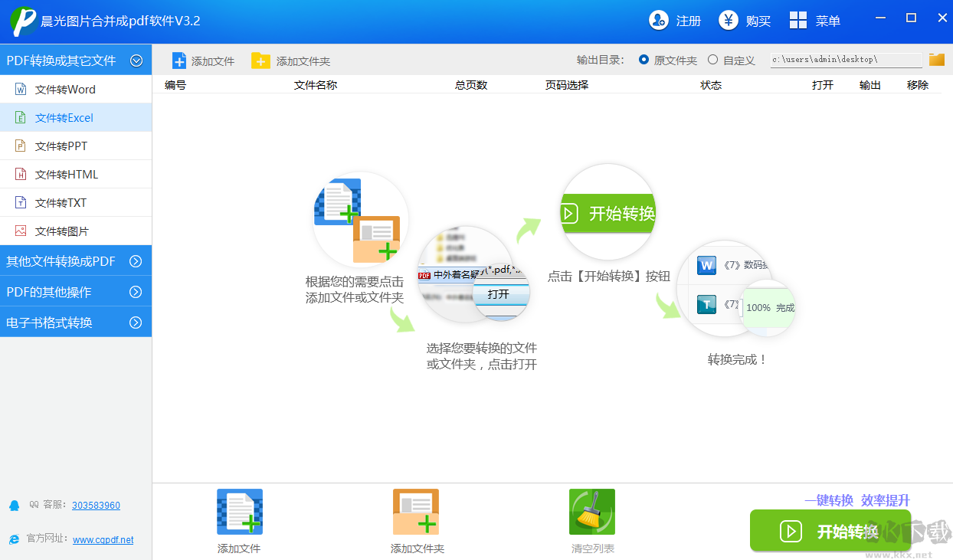Collapse the PDF转换成其它文件 section

(136, 61)
